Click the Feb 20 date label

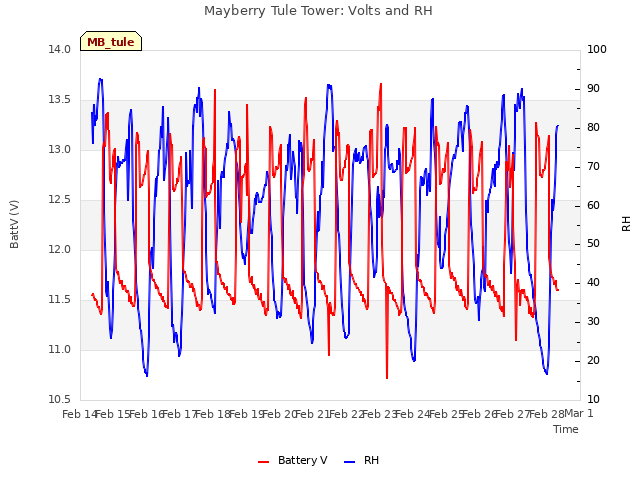[x=279, y=414]
